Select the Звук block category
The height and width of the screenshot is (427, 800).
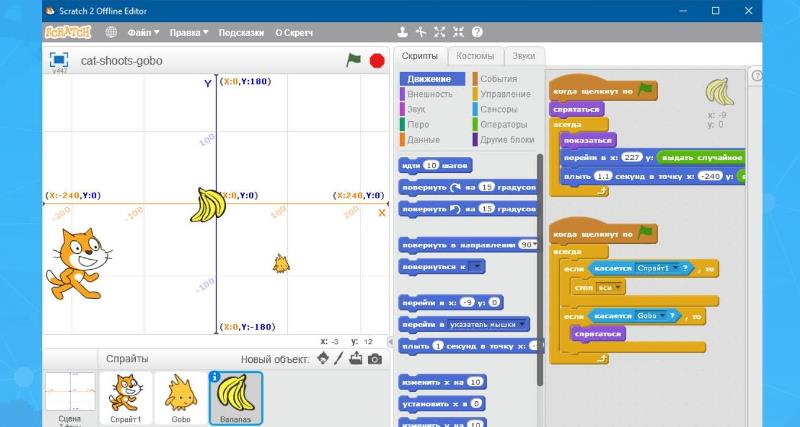[416, 109]
